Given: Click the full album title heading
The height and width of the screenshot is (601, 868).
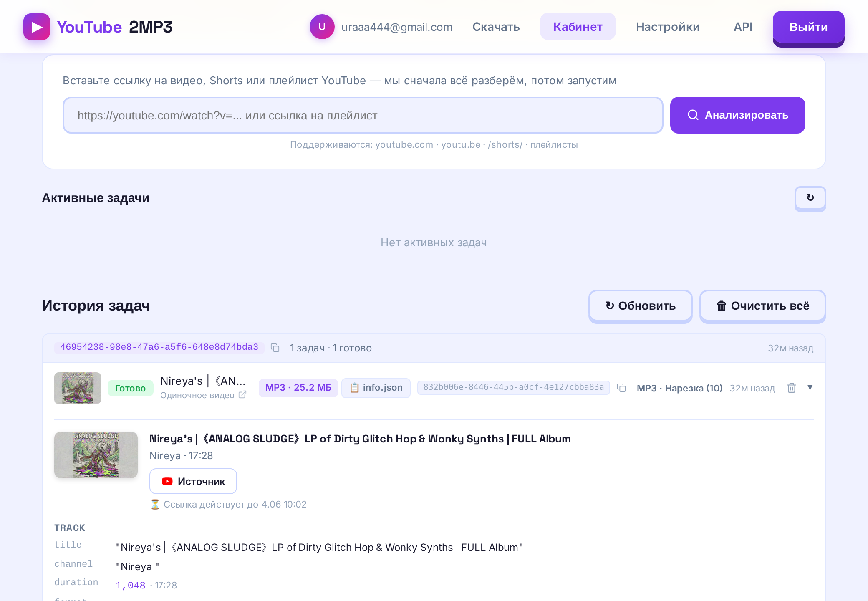Looking at the screenshot, I should 360,439.
